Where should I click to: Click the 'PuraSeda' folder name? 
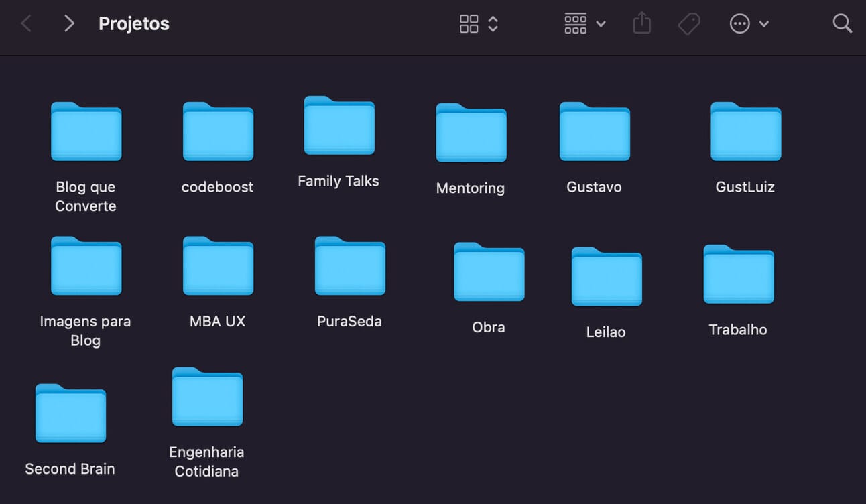pos(349,321)
